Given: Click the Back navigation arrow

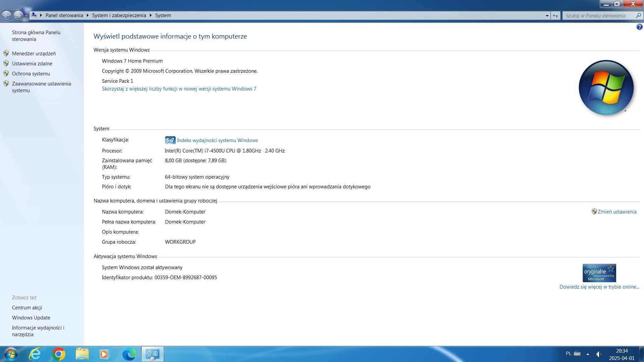Looking at the screenshot, I should click(x=6, y=15).
